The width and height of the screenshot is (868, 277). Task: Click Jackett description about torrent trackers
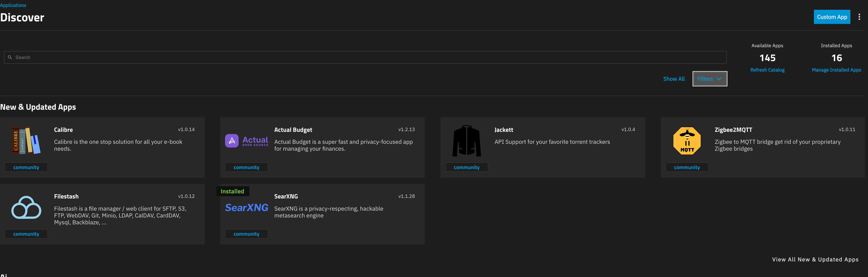[552, 142]
